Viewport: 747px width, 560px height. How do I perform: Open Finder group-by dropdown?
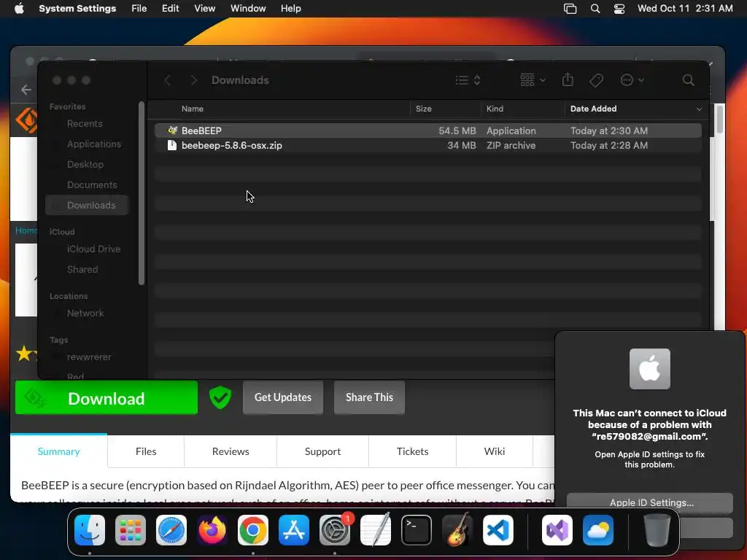(533, 80)
